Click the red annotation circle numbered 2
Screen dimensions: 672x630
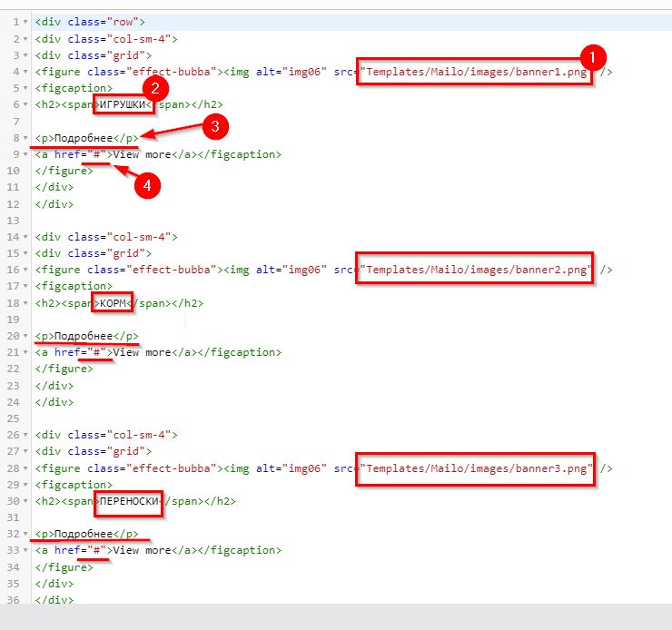pos(156,88)
